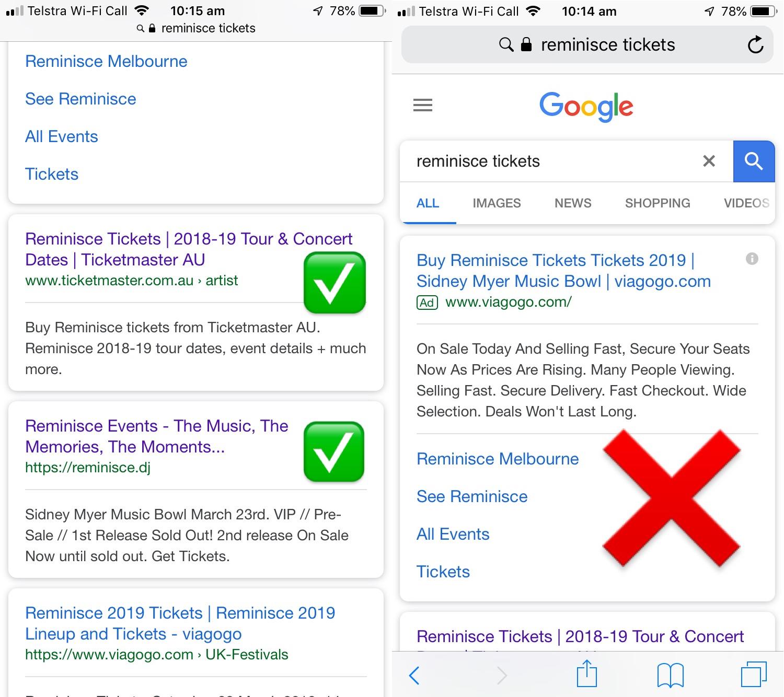Show open Safari tabs
This screenshot has width=784, height=697.
point(753,674)
